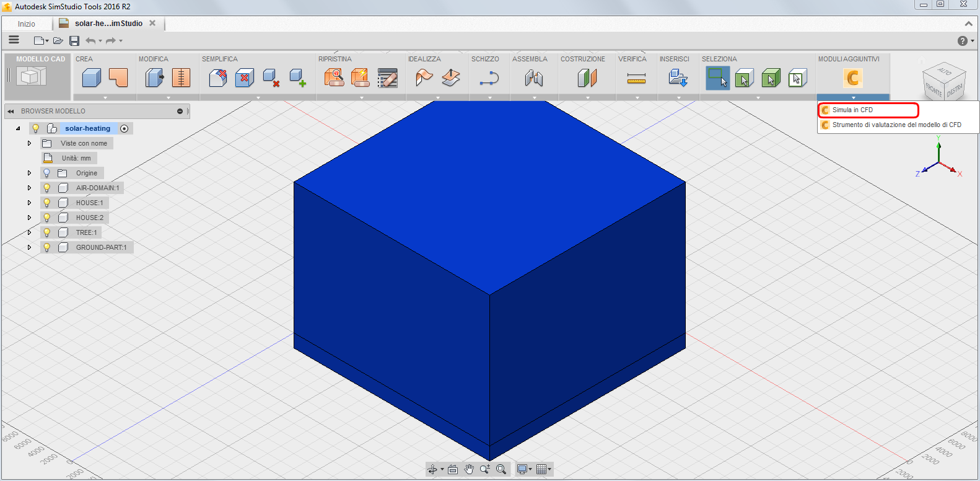Click the orbit tool in the navigation bar
This screenshot has width=980, height=481.
[x=432, y=469]
